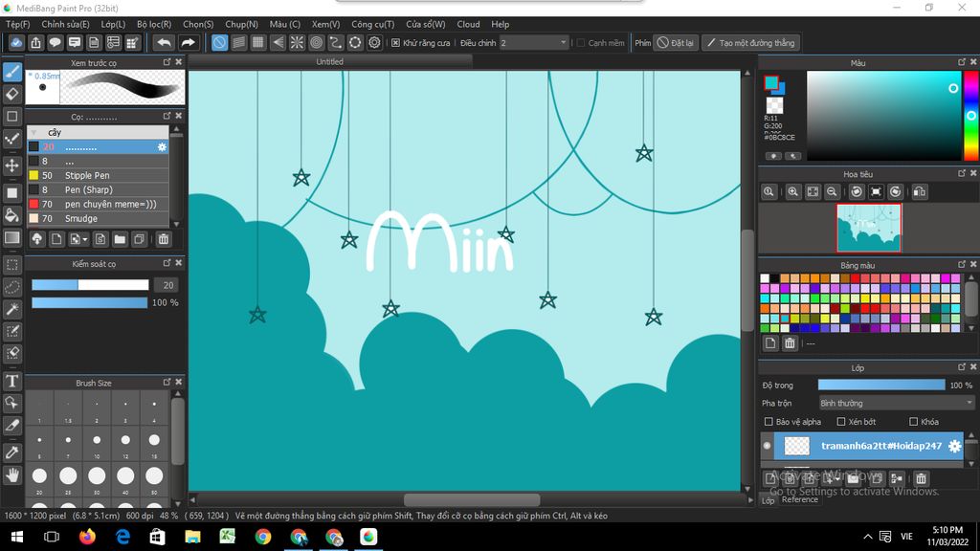Select the Smudge brush
Image resolution: width=980 pixels, height=551 pixels.
(98, 219)
